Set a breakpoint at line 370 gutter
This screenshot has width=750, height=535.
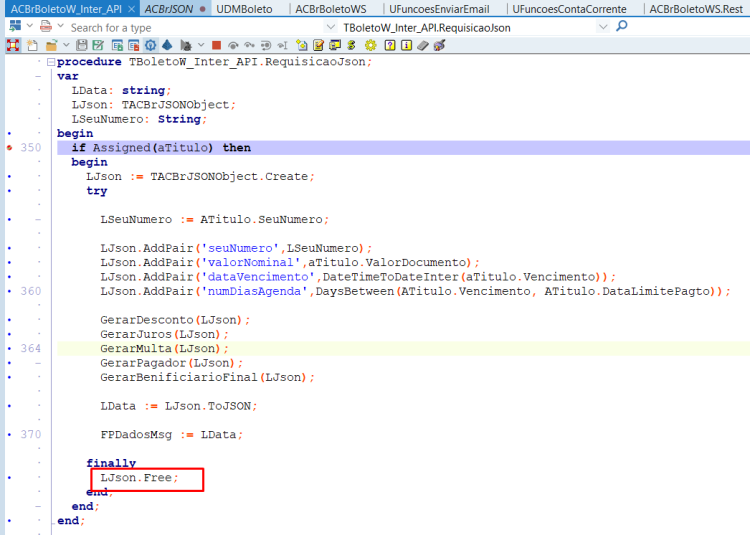10,435
